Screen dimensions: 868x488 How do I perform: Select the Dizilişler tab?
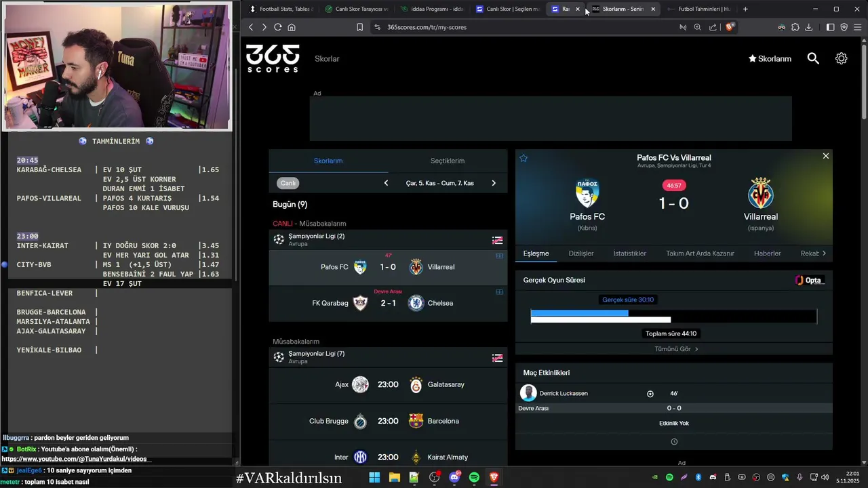(x=581, y=253)
